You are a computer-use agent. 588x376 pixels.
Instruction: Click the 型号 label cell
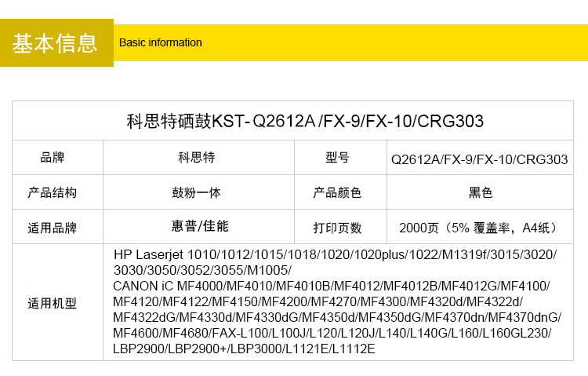coord(337,158)
